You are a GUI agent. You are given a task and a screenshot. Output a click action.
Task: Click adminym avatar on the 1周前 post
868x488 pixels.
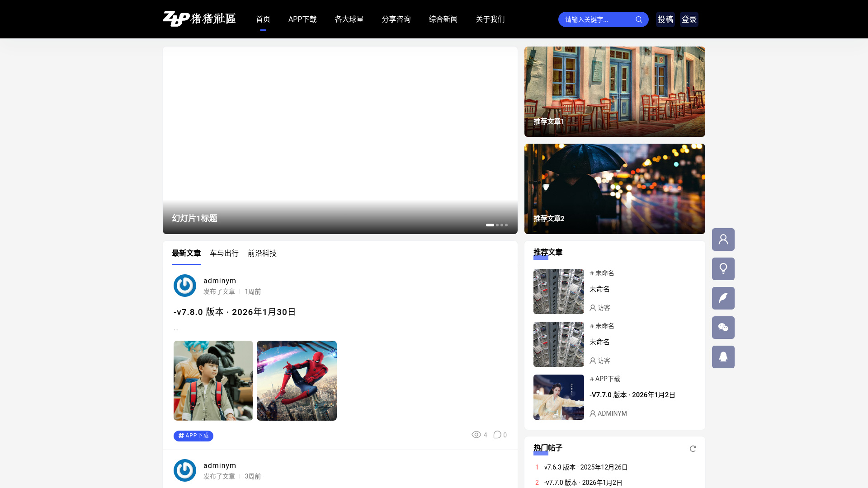(x=185, y=286)
